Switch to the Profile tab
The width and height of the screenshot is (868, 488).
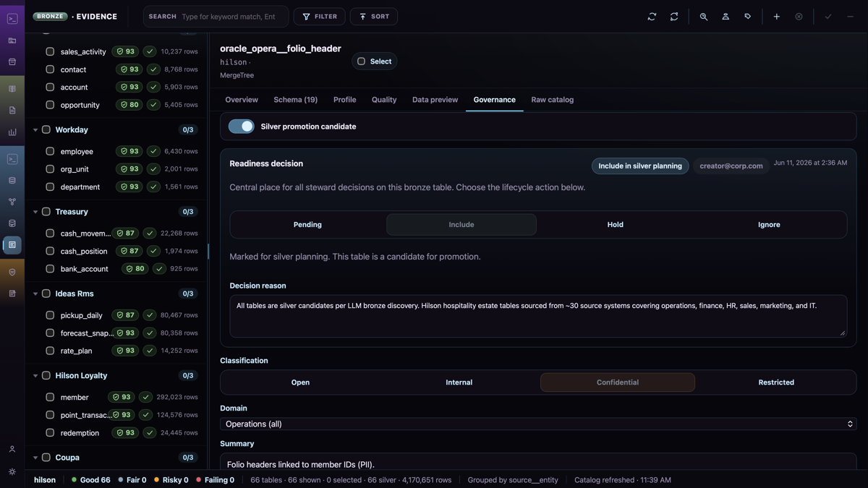coord(344,100)
